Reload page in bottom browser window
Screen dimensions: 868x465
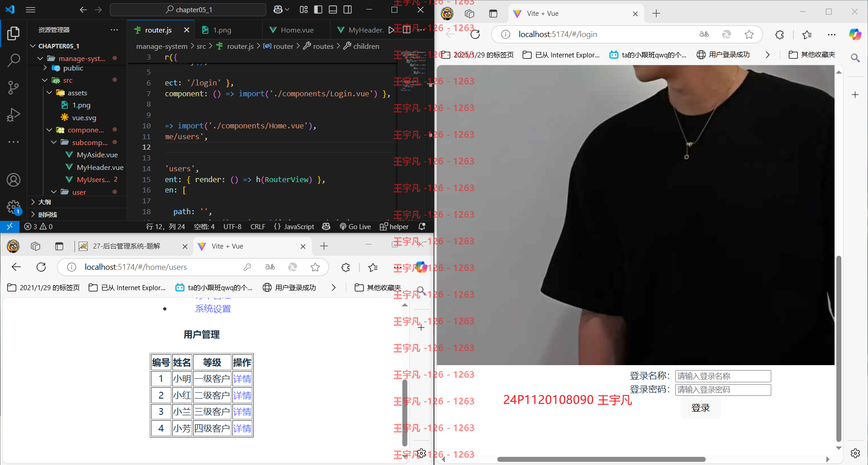(x=41, y=267)
